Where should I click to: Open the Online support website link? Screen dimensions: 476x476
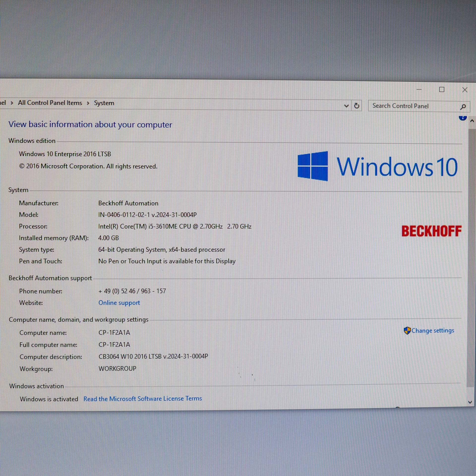coord(119,303)
